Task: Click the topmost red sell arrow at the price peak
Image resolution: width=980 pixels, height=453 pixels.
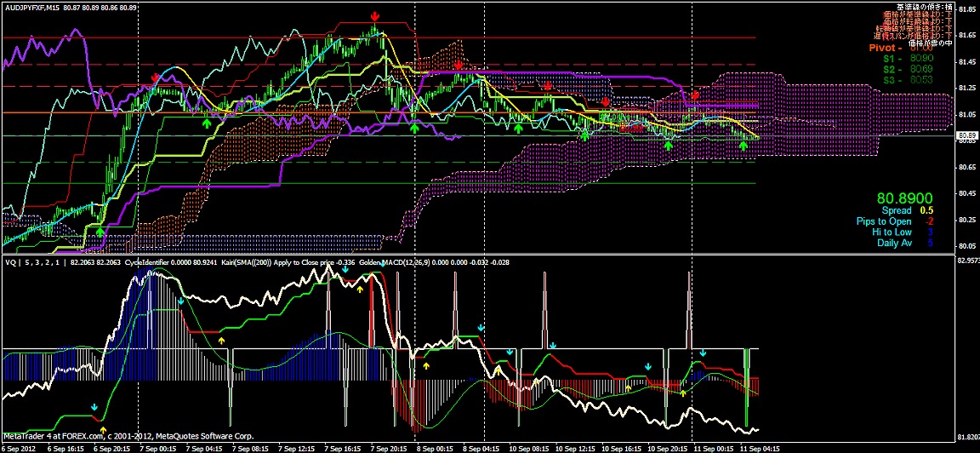Action: [375, 17]
